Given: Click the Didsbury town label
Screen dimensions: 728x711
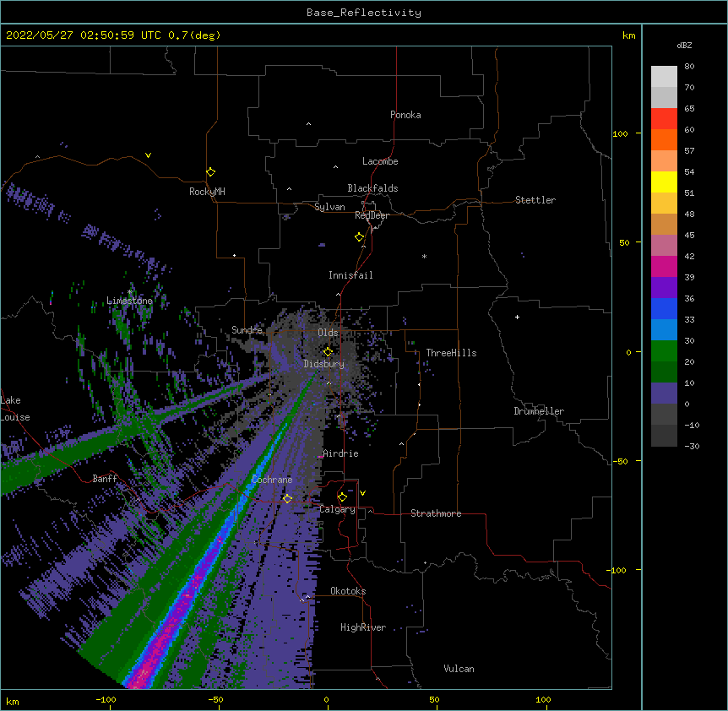Looking at the screenshot, I should click(323, 364).
